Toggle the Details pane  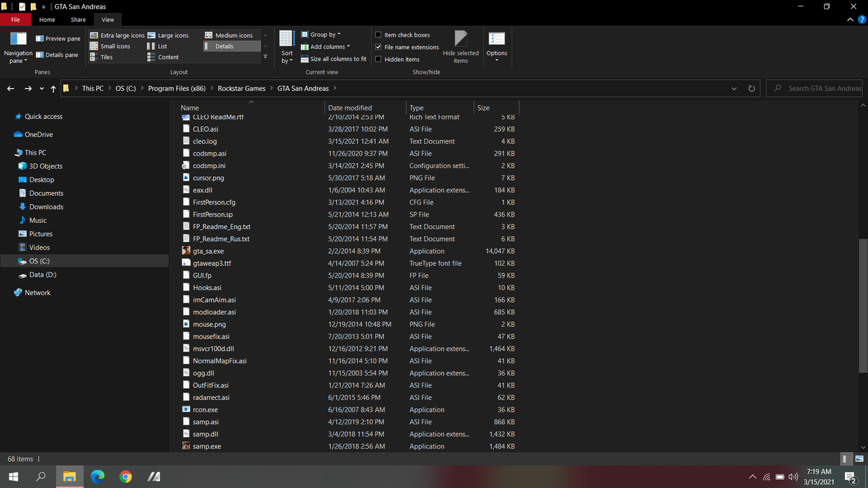coord(58,55)
